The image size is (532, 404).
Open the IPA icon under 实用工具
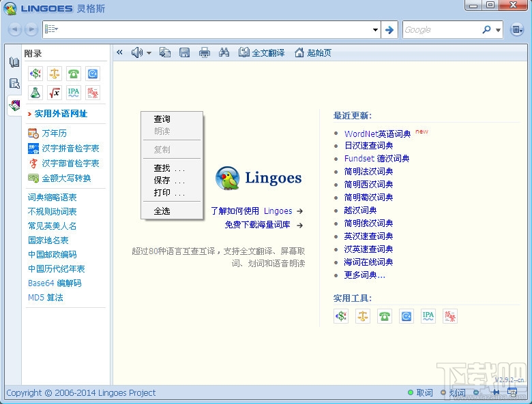tap(428, 316)
